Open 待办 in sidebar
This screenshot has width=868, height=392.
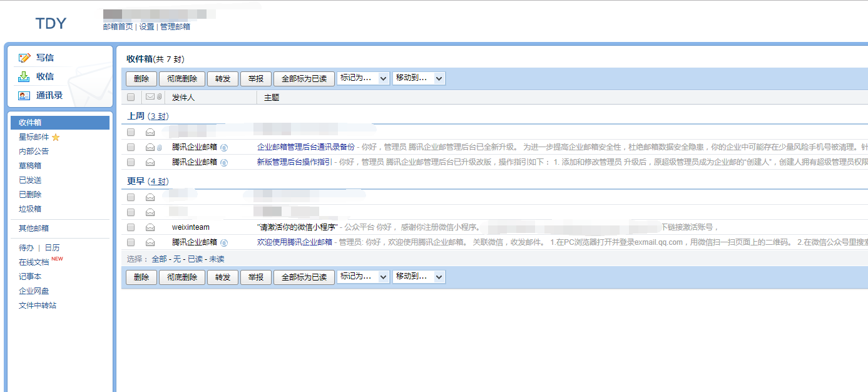coord(26,248)
